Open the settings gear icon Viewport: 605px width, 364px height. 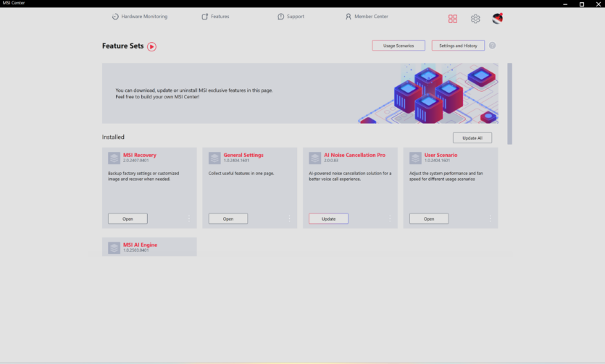coord(475,19)
